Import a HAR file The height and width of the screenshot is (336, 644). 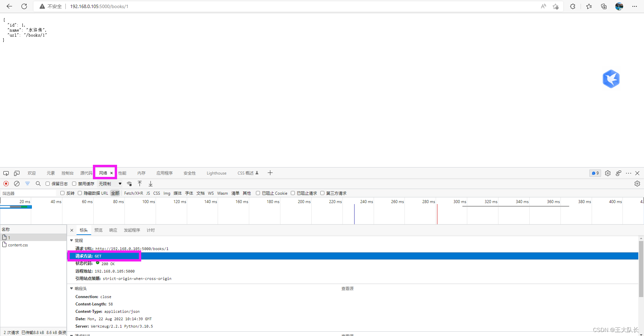tap(140, 184)
